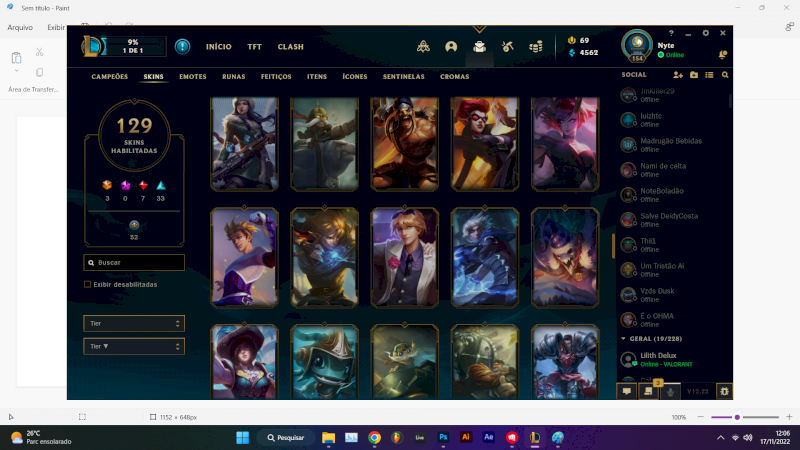Screen dimensions: 800x450
Task: Go to CLASH in top navigation
Action: (x=290, y=46)
